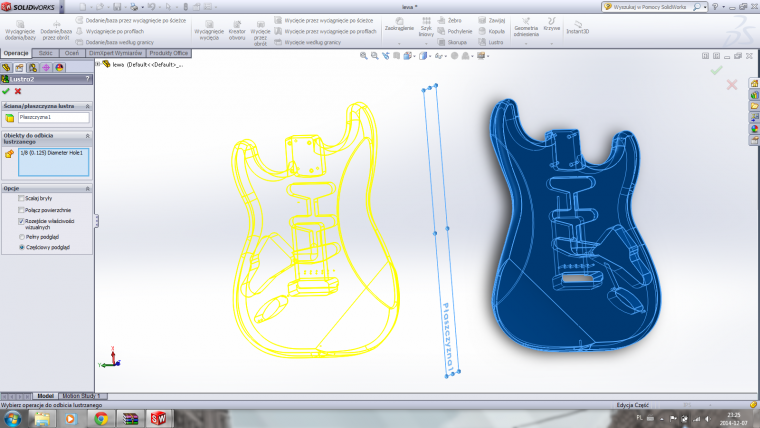Screen dimensions: 760x428
Task: Open the PropertyManager tab icon
Action: point(19,67)
